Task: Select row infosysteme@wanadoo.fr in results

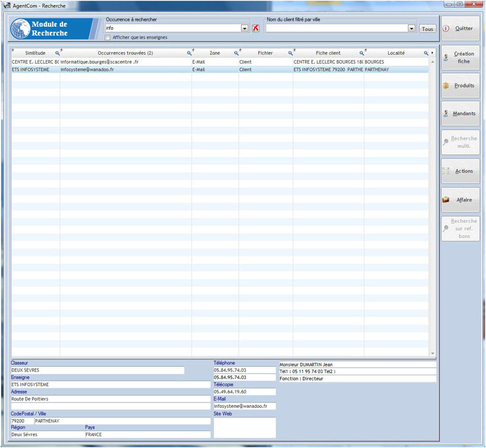Action: coord(220,70)
